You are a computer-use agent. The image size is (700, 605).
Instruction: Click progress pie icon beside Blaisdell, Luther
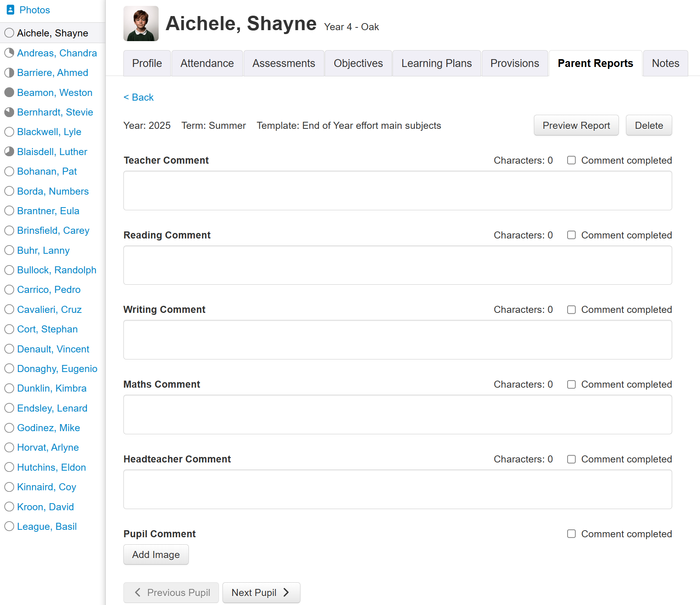(x=9, y=152)
